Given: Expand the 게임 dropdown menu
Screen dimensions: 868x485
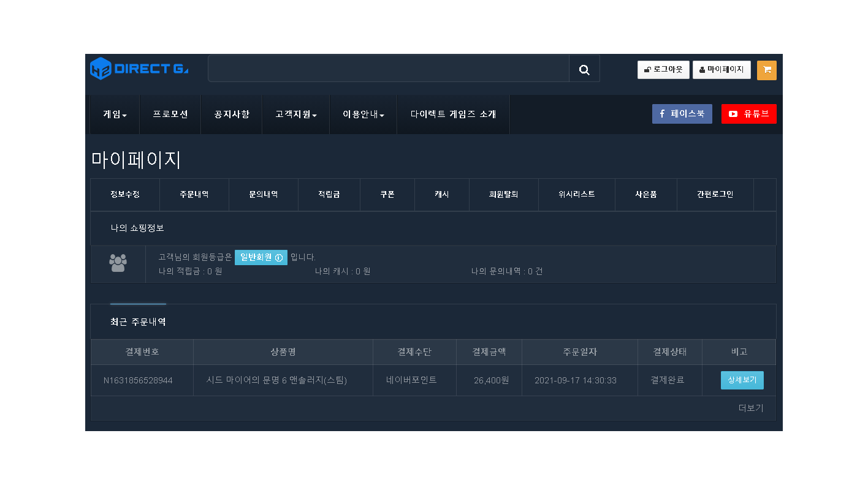Looking at the screenshot, I should 115,115.
